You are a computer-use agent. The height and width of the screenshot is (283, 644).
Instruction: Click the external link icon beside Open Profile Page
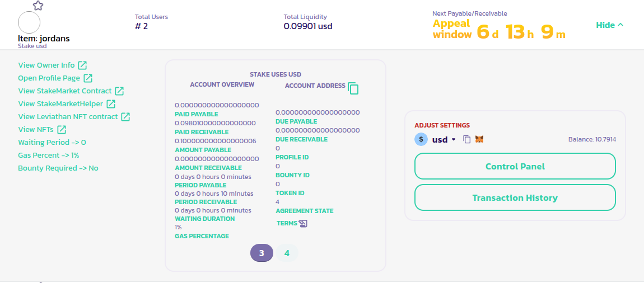(88, 78)
